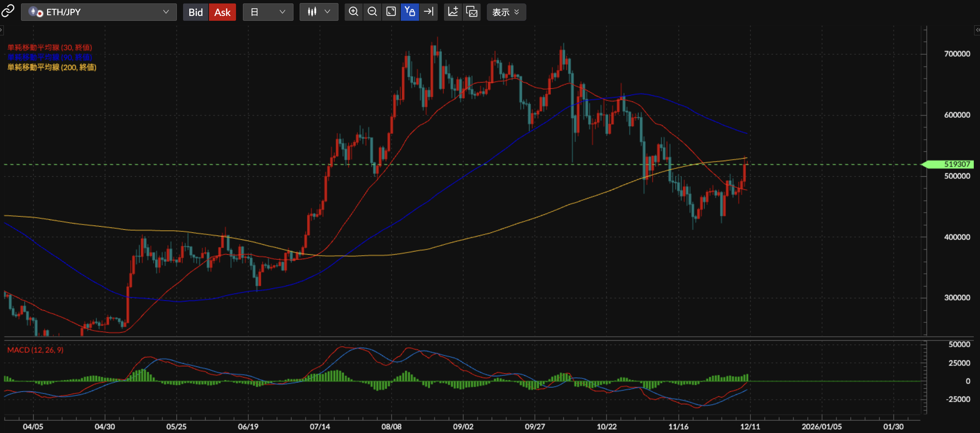Switch the price to Ask

point(222,12)
